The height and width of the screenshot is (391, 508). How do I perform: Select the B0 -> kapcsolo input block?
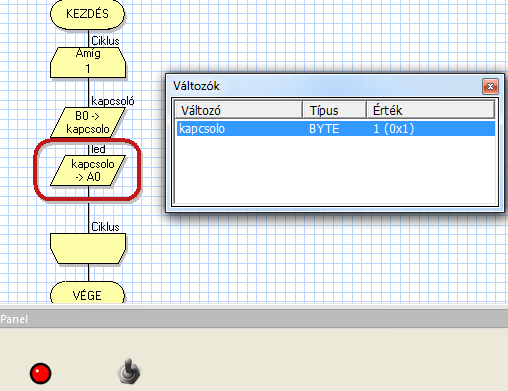pyautogui.click(x=88, y=122)
